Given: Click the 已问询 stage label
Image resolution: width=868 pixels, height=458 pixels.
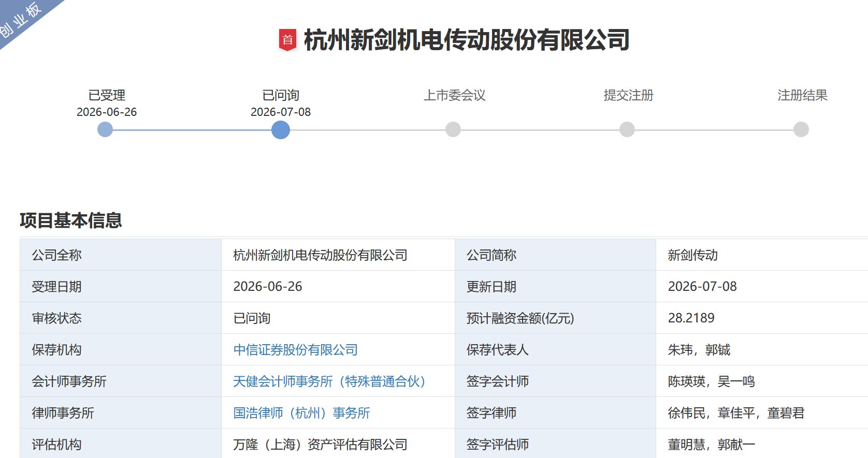Looking at the screenshot, I should (281, 95).
